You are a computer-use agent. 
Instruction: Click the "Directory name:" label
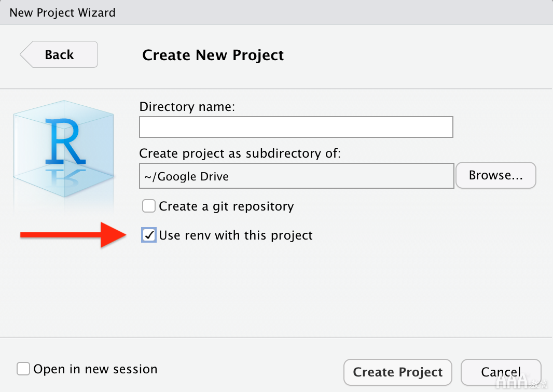click(x=187, y=107)
